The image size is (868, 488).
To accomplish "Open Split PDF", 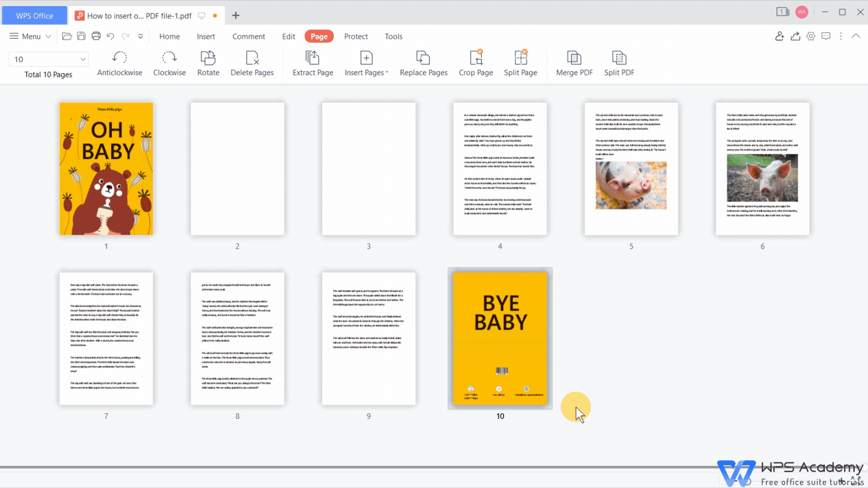I will (619, 64).
